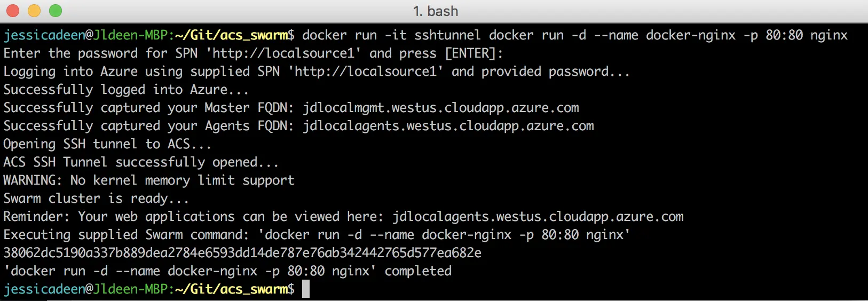
Task: Click the word 'completed' in output
Action: tap(418, 271)
